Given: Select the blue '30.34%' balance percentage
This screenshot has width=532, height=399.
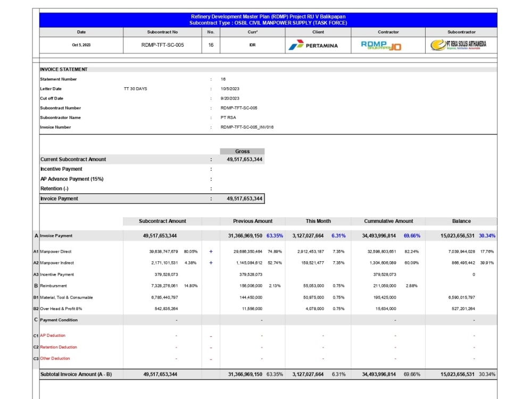Looking at the screenshot, I should point(487,236).
